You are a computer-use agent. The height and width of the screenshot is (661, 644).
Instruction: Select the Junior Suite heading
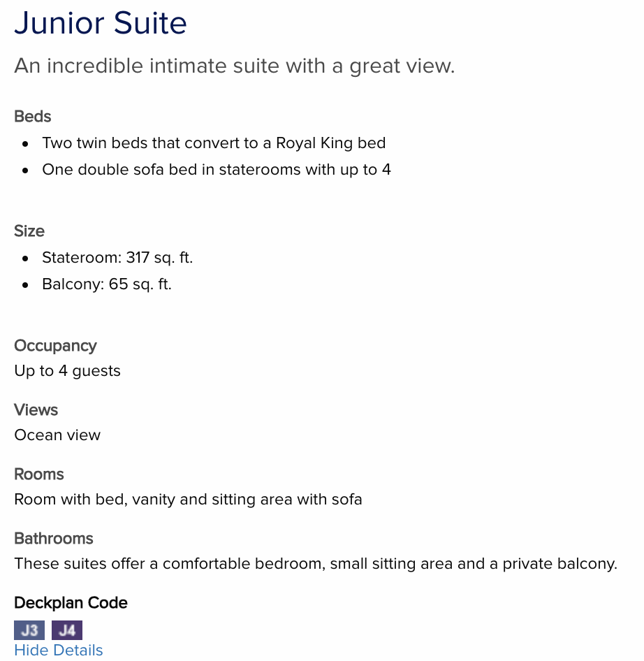tap(101, 23)
